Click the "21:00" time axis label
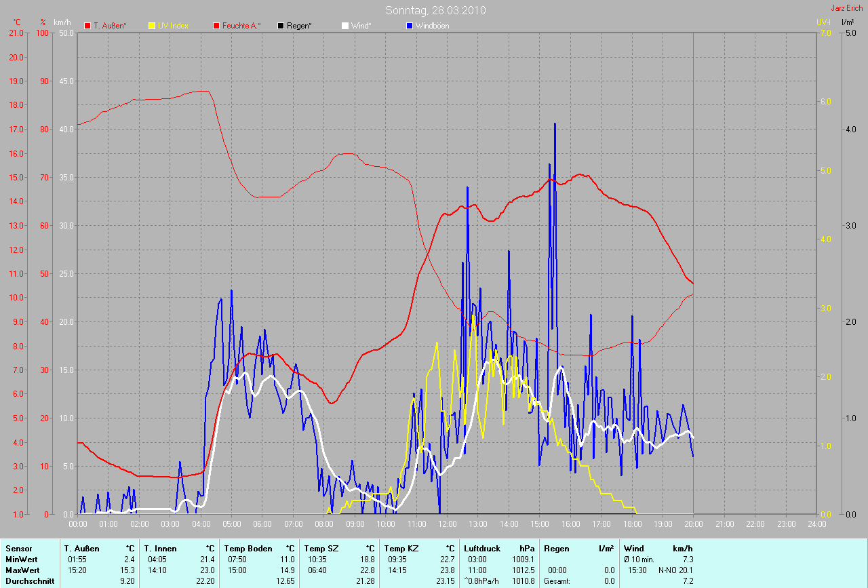Image resolution: width=868 pixels, height=588 pixels. coord(724,524)
